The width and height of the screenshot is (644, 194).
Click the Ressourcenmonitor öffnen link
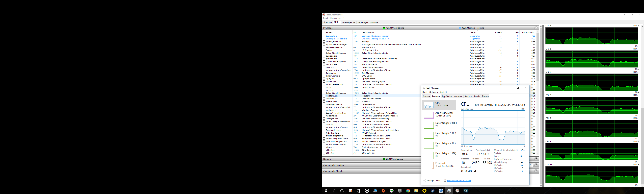[459, 180]
